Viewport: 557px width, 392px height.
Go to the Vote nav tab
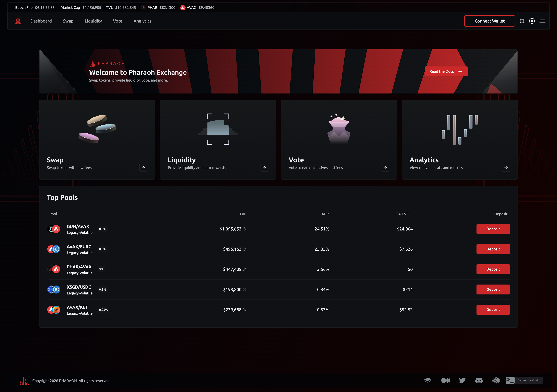pyautogui.click(x=117, y=21)
